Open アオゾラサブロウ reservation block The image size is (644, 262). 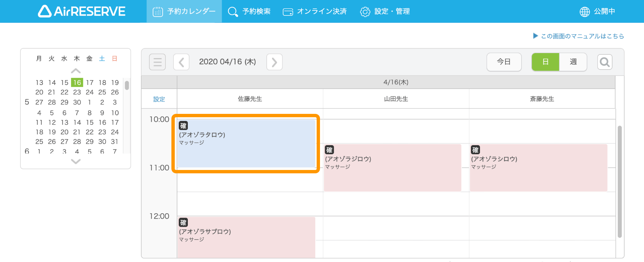pos(247,237)
